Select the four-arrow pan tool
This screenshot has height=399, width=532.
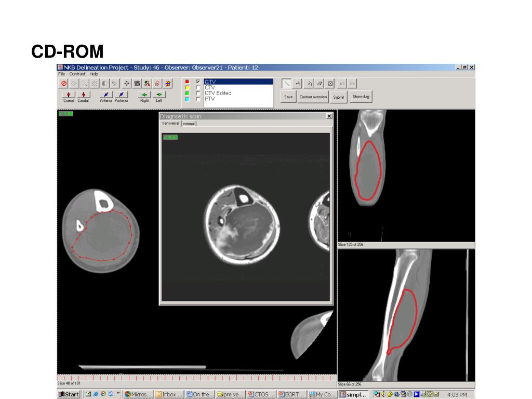point(127,84)
